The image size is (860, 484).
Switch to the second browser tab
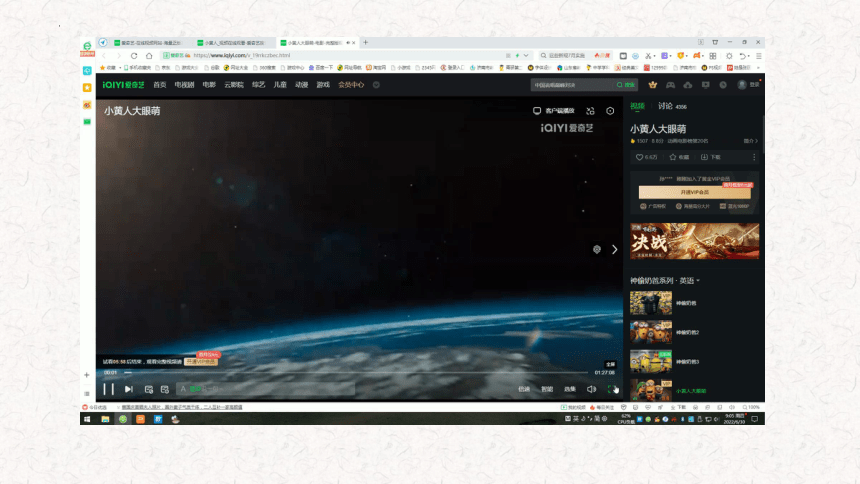(231, 42)
